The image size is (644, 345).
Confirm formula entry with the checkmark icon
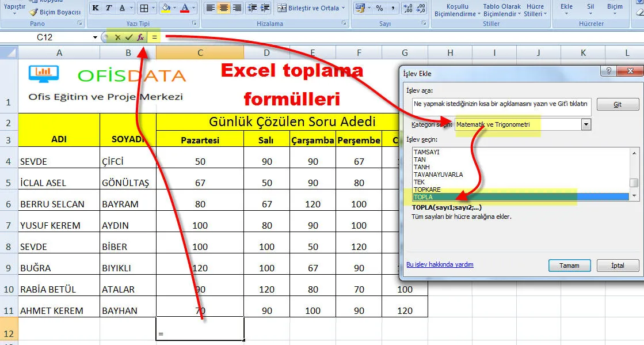129,37
